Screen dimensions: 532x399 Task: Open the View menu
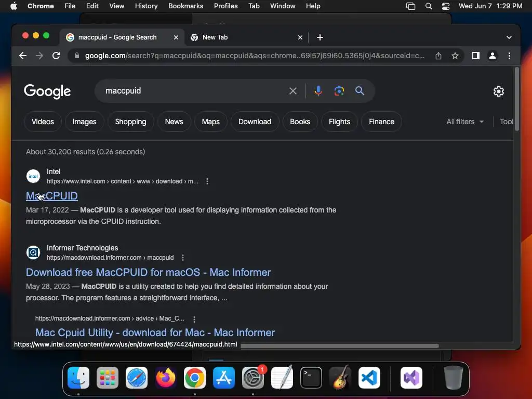[x=116, y=6]
